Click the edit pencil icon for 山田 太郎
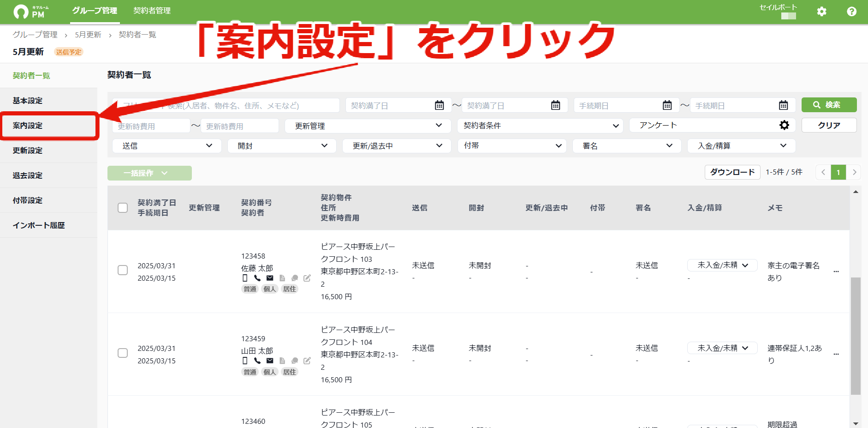868x428 pixels. (307, 361)
